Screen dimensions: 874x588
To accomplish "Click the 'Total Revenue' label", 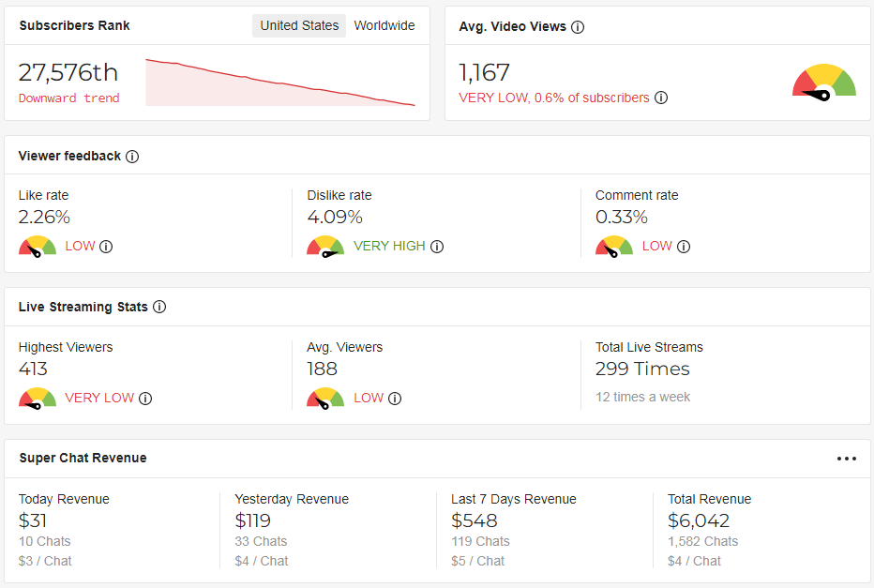I will (x=710, y=499).
